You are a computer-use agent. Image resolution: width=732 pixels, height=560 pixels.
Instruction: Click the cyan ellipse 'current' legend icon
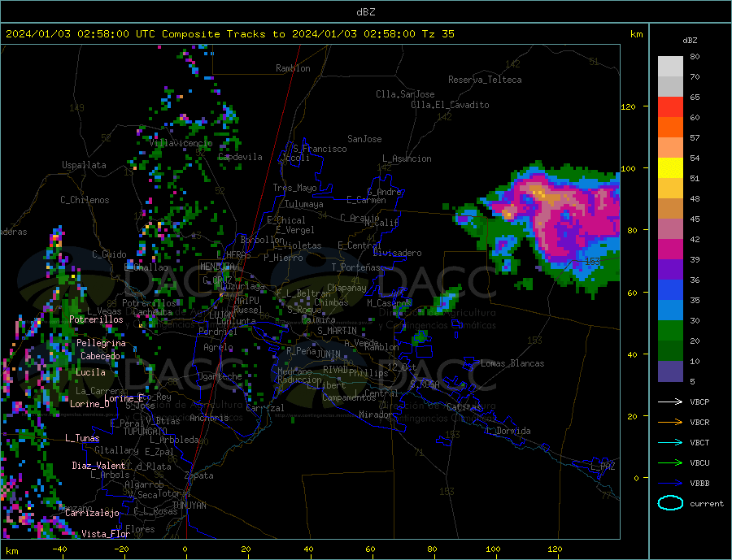670,503
